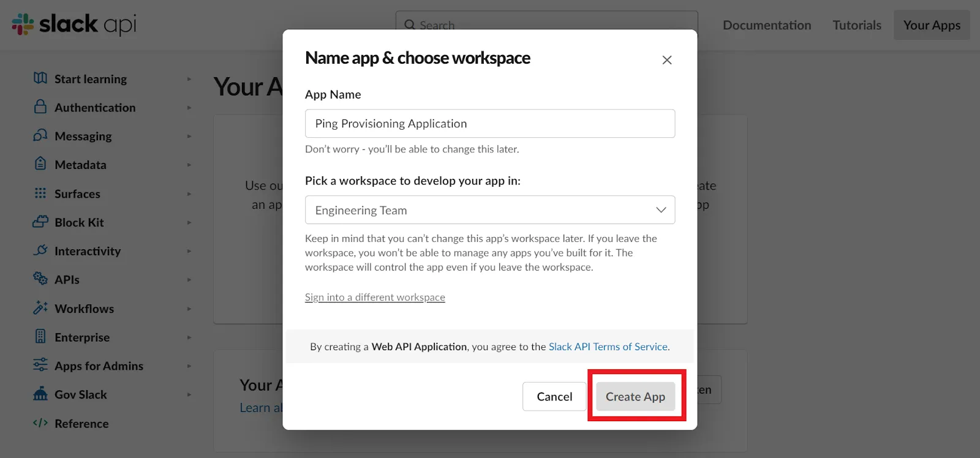Click the Metadata document icon
The image size is (980, 458).
40,163
